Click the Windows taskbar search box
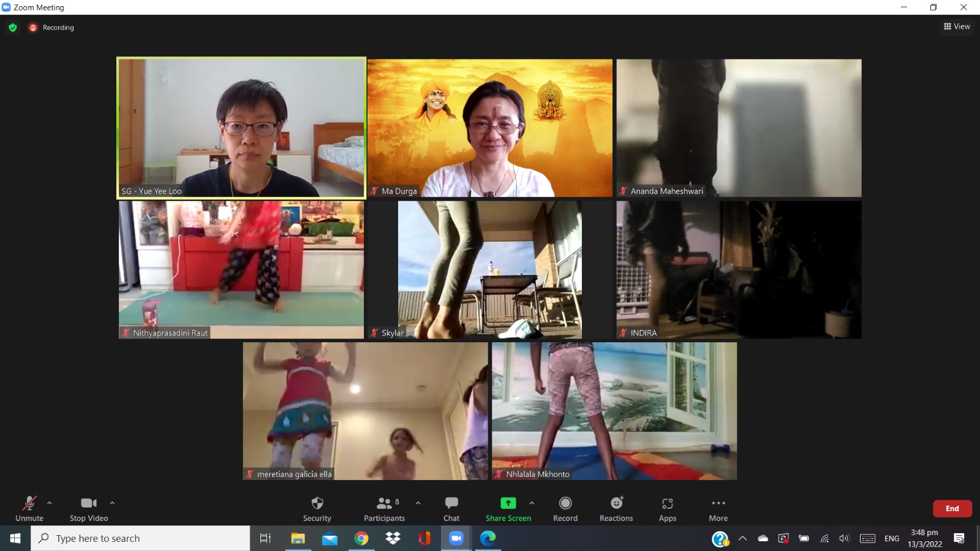Screen dimensions: 980x551 click(141, 538)
